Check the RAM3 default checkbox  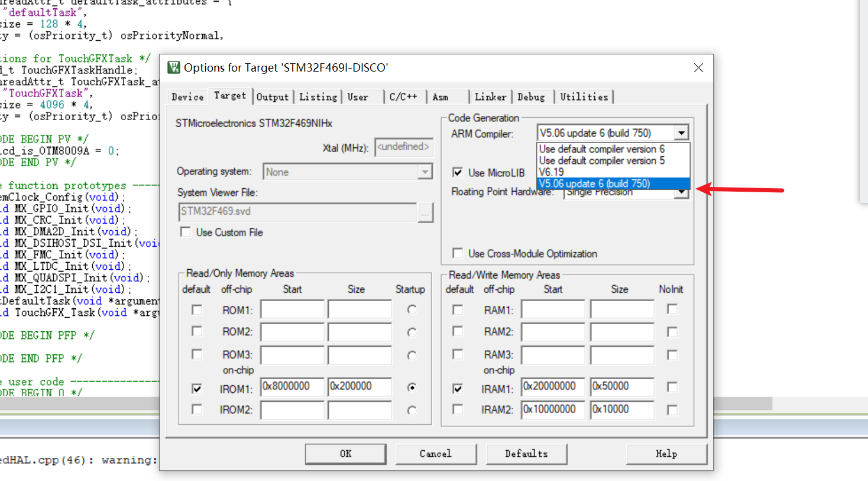point(458,354)
